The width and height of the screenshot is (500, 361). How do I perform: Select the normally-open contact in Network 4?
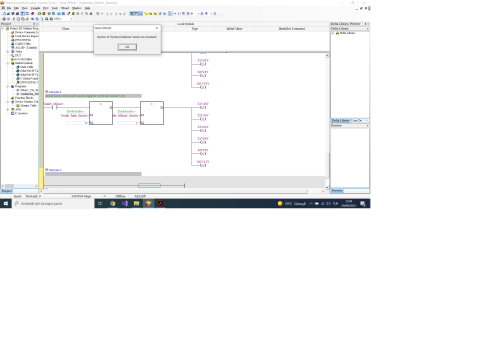coord(55,107)
